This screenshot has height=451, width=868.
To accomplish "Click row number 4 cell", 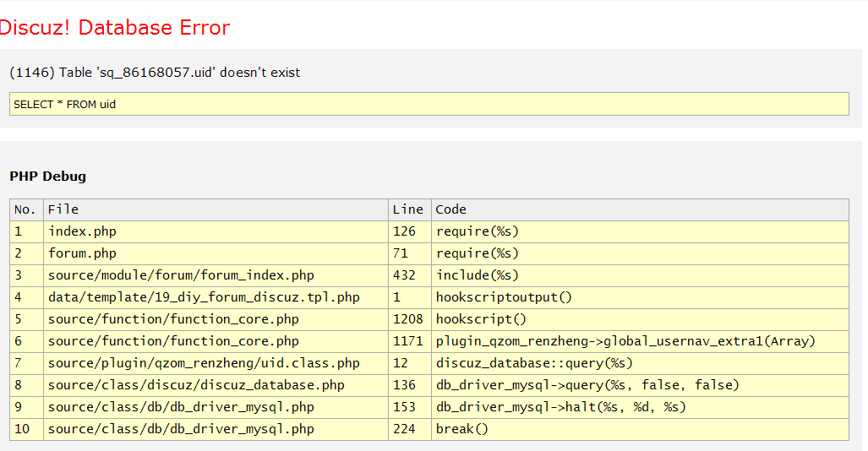I will click(26, 297).
